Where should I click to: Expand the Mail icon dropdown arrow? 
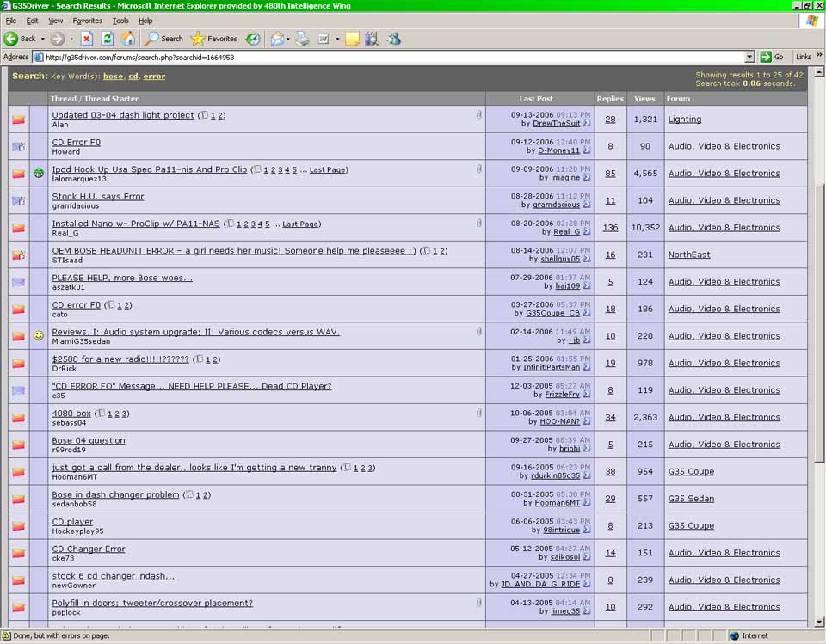pyautogui.click(x=288, y=39)
